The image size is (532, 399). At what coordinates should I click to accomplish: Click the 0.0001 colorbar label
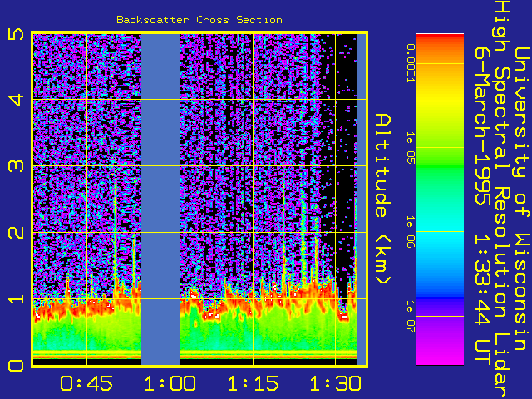411,63
